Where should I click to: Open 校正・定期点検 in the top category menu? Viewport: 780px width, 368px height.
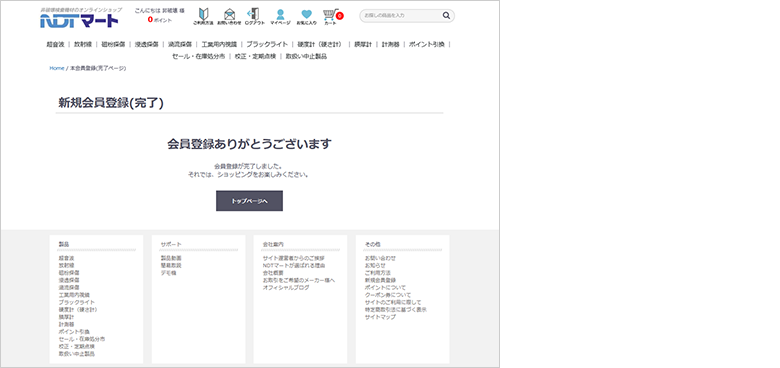pos(255,57)
